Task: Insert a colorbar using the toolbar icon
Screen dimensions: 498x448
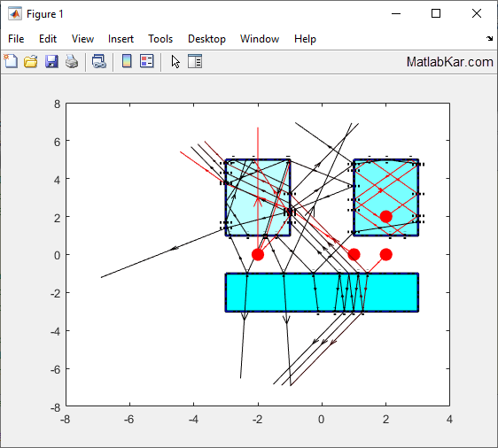Action: pyautogui.click(x=127, y=61)
